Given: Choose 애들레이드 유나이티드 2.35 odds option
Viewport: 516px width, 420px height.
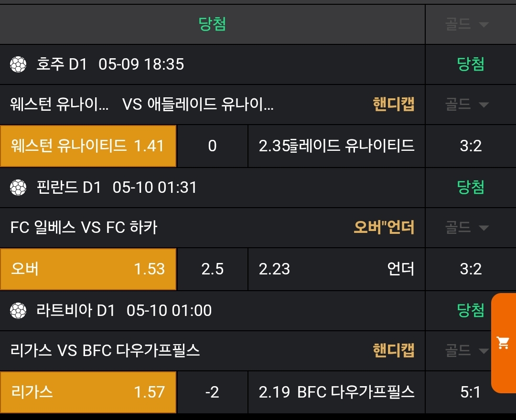Looking at the screenshot, I should (x=336, y=146).
